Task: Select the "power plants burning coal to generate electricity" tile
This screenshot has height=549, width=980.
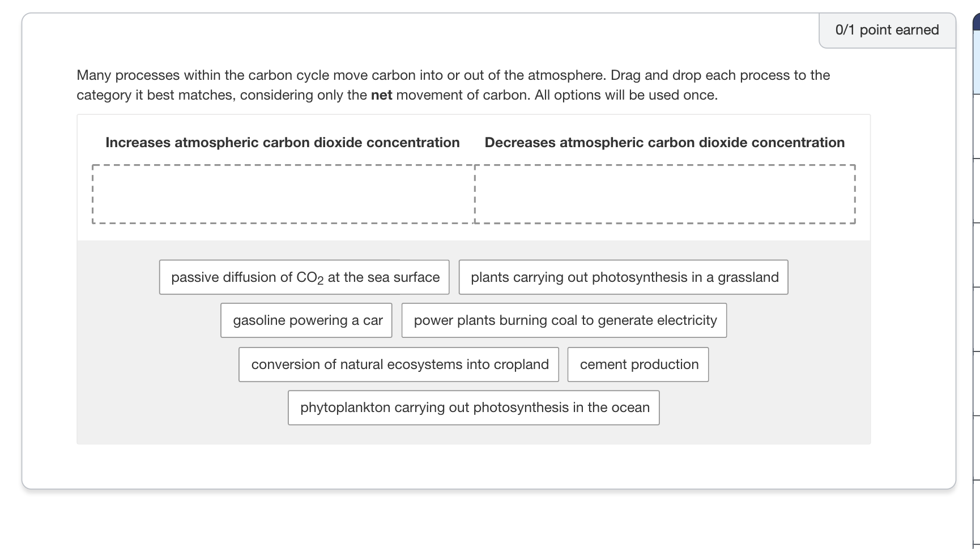Action: (564, 320)
